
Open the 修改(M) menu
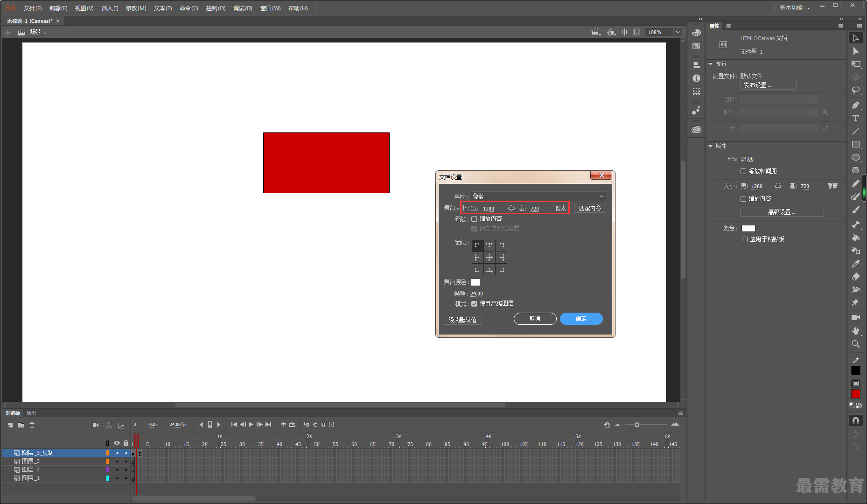136,8
